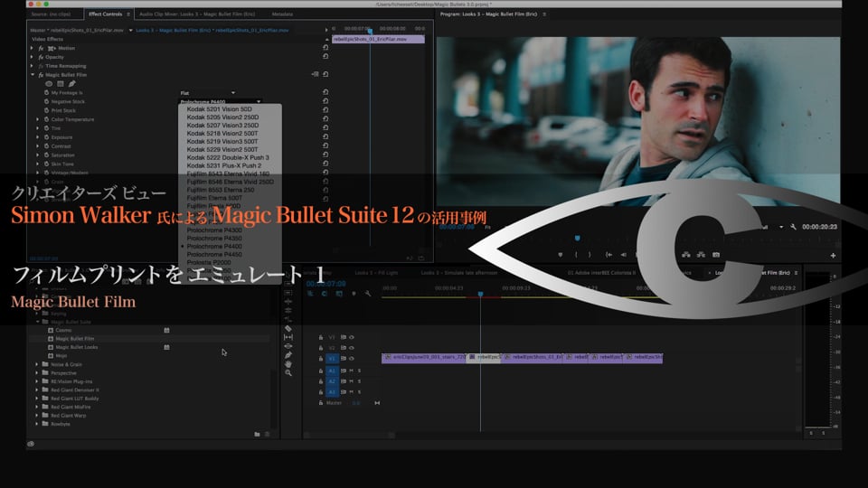Expand the Red Giant LUT Buddy folder
This screenshot has height=488, width=868.
pyautogui.click(x=37, y=399)
